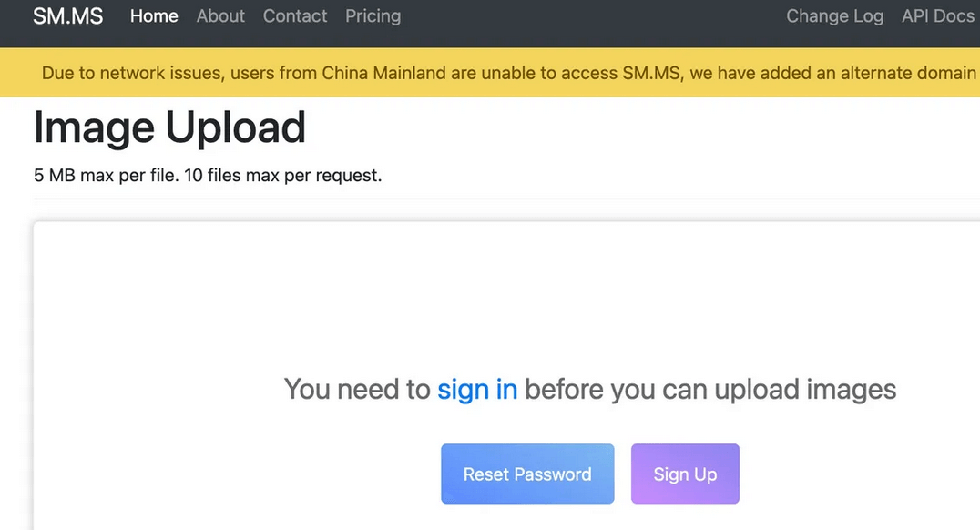Click the "You need to" message text
The image size is (980, 530).
[357, 390]
